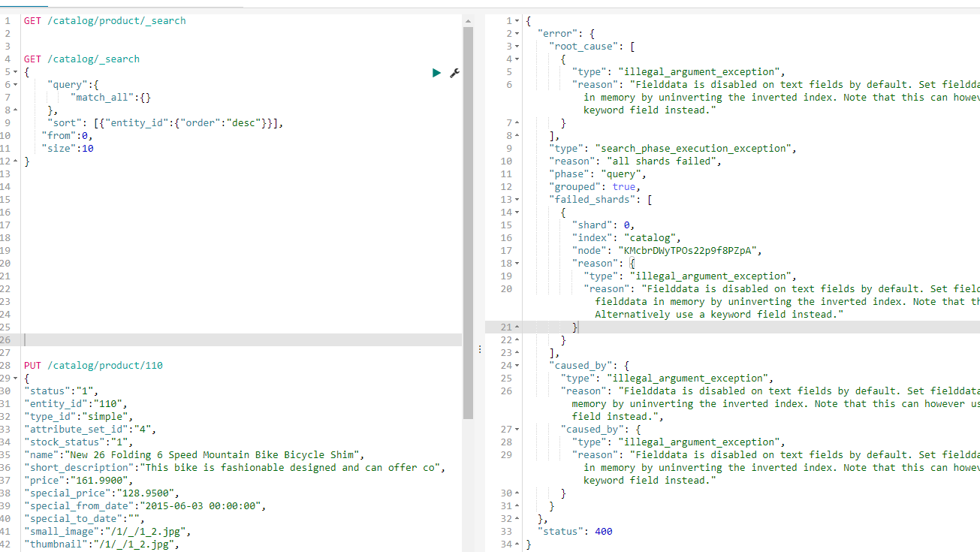Click the "index": "catalog" response line
The height and width of the screenshot is (552, 980).
pyautogui.click(x=627, y=238)
